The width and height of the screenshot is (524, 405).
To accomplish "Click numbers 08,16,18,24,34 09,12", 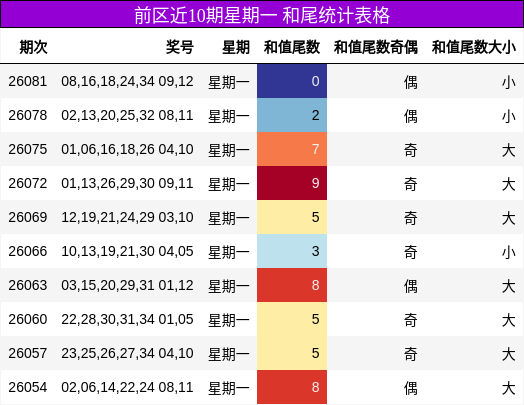I will point(127,81).
